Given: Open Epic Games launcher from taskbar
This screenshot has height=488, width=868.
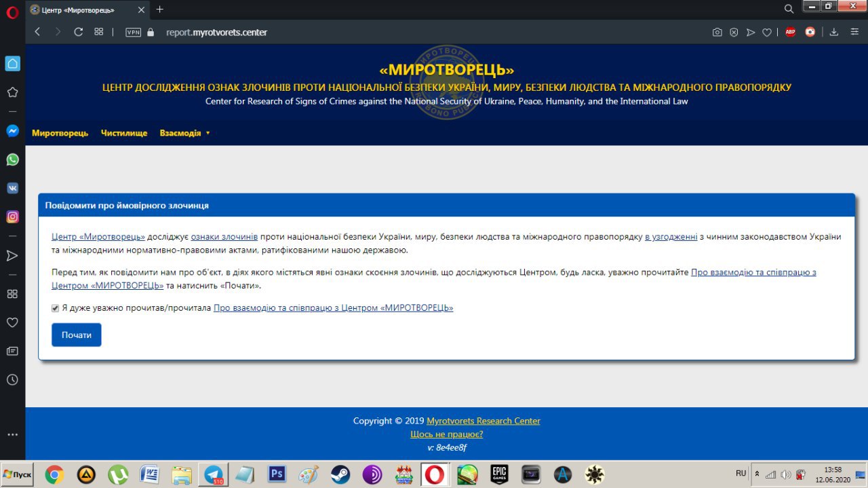Looking at the screenshot, I should point(499,474).
